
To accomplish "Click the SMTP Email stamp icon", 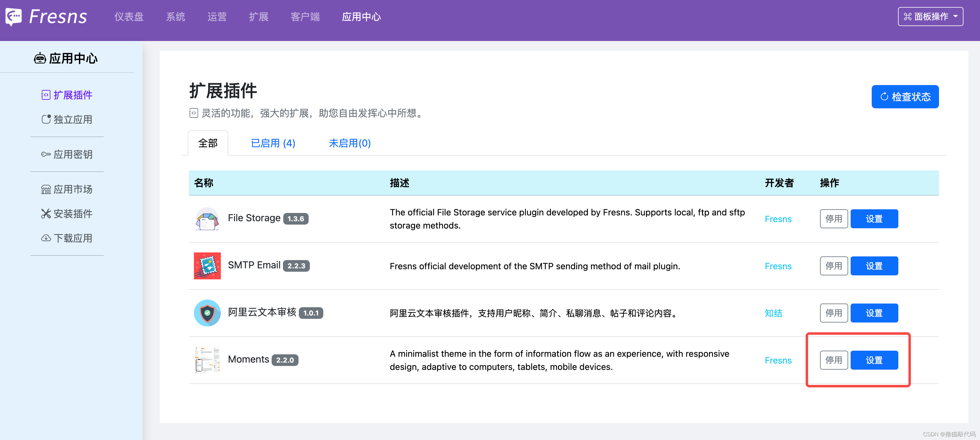I will pos(207,266).
